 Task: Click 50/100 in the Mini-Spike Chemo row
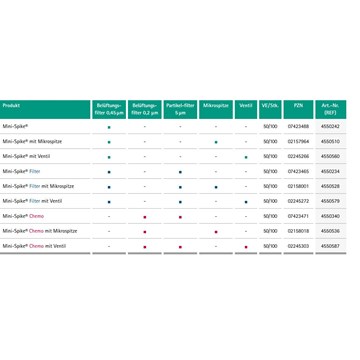coord(270,216)
